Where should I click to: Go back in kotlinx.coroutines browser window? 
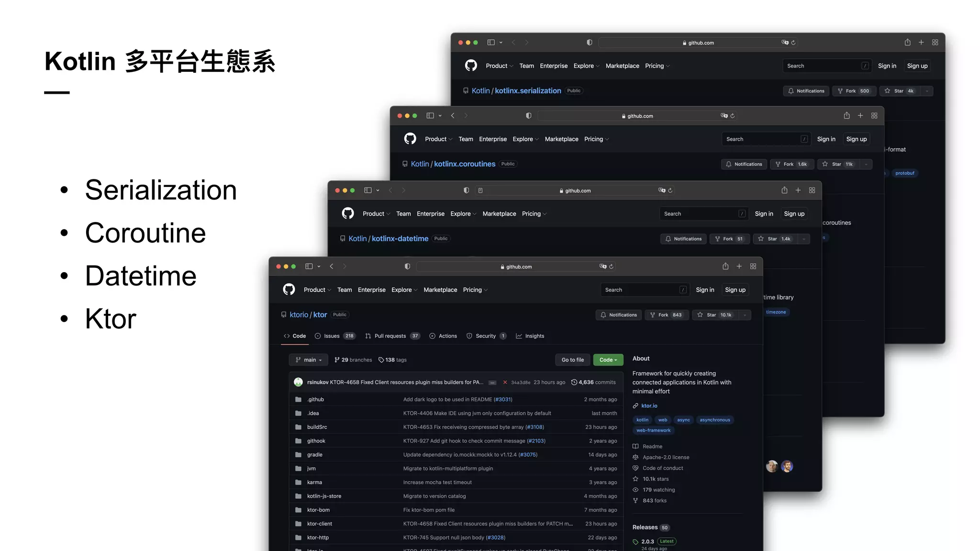tap(453, 116)
